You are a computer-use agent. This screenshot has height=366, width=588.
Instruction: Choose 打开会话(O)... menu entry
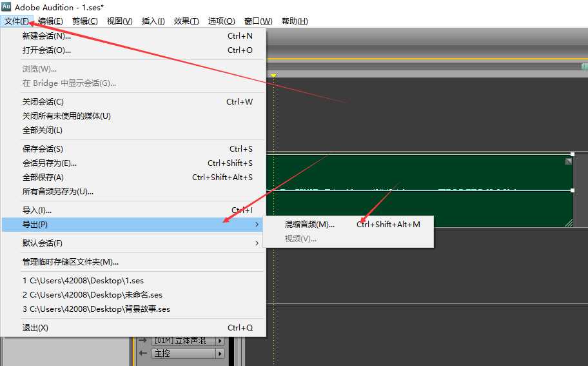[133, 50]
